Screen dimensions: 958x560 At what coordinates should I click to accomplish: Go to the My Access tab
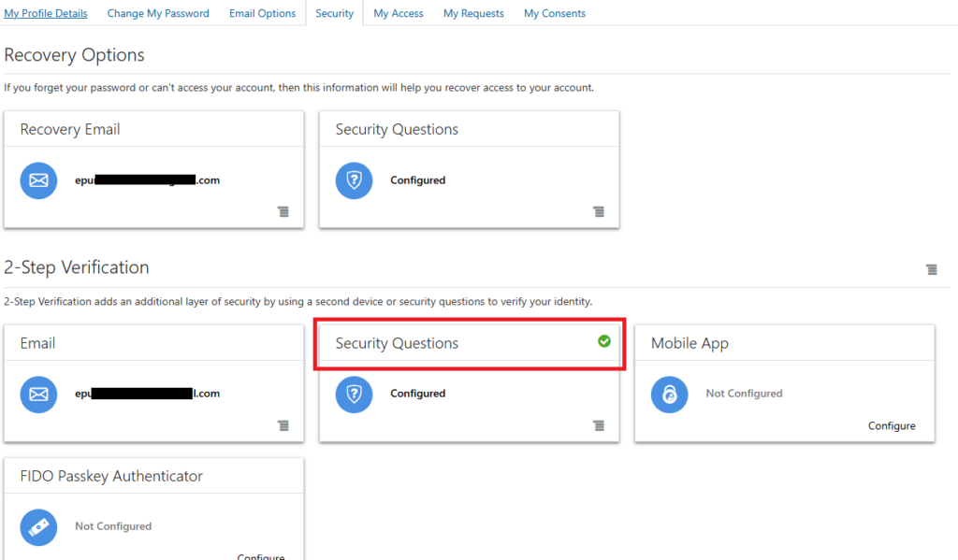coord(399,13)
